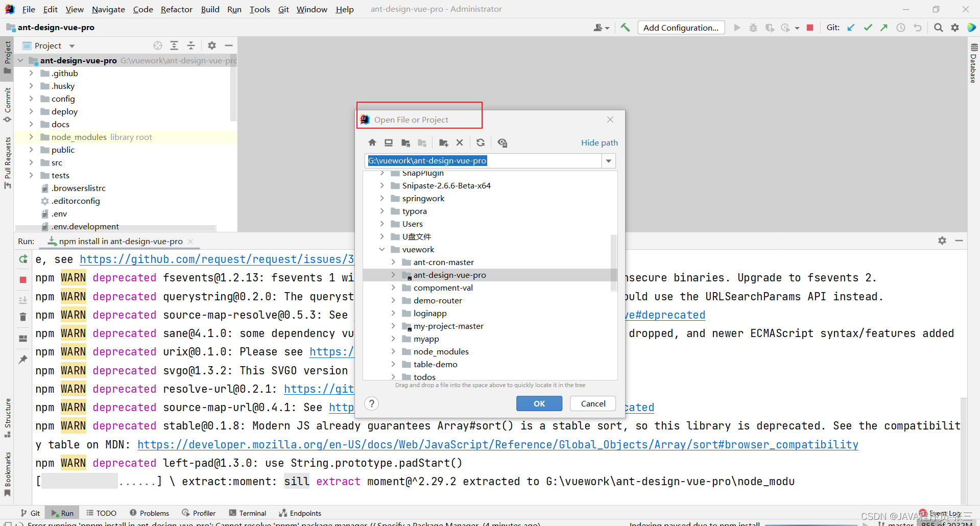Click Add Configuration button
Screen dimensions: 980x526
pos(681,28)
